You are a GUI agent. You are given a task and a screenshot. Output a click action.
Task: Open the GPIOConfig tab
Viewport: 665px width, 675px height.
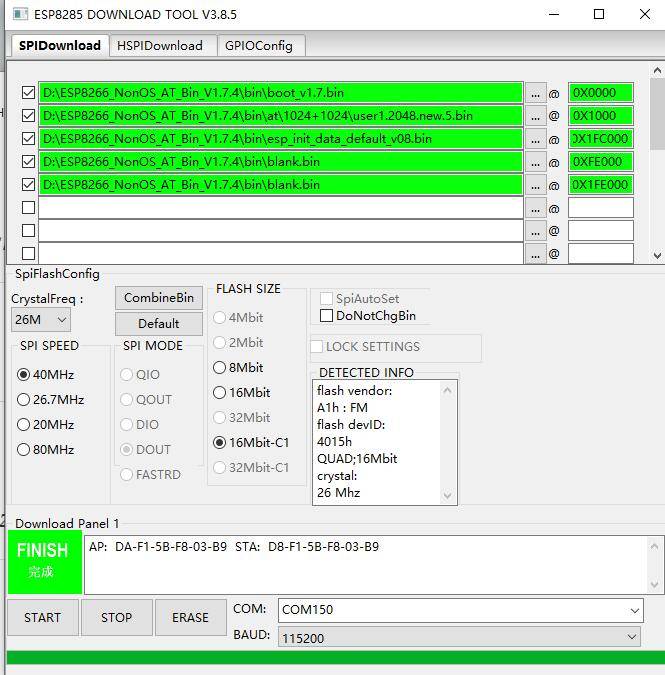[x=258, y=46]
